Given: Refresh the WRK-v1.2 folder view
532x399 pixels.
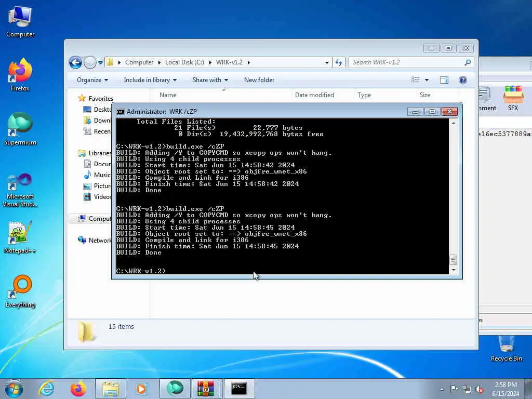Looking at the screenshot, I should [x=339, y=62].
